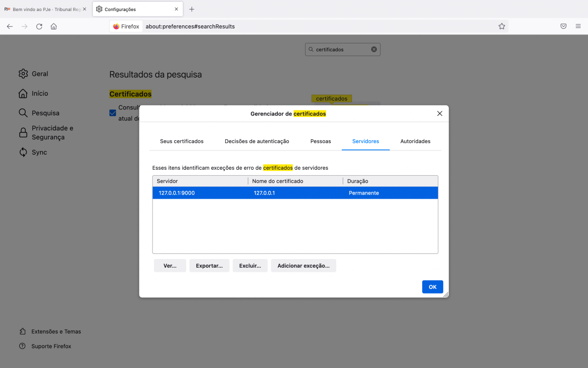Viewport: 588px width, 368px height.
Task: Switch to Autoridades tab
Action: pyautogui.click(x=415, y=141)
